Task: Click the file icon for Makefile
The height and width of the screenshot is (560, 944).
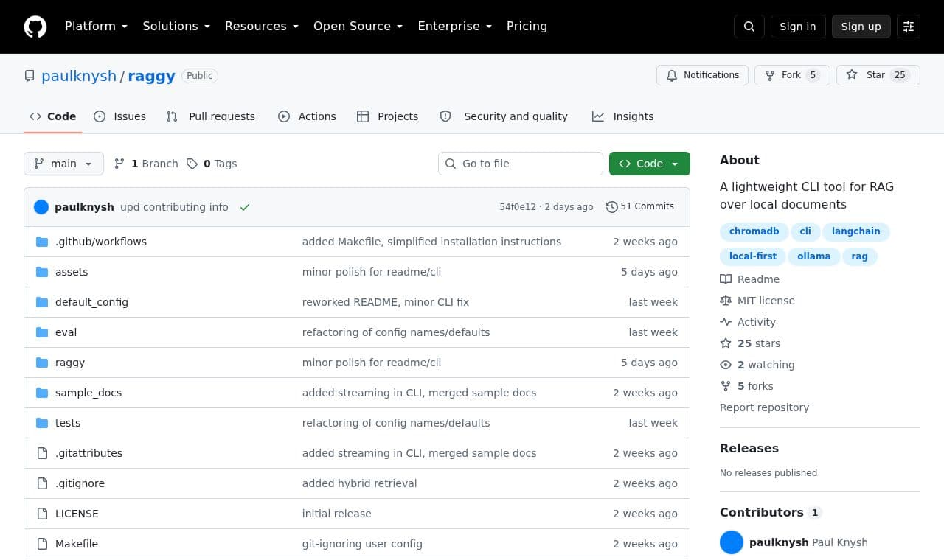Action: point(42,544)
